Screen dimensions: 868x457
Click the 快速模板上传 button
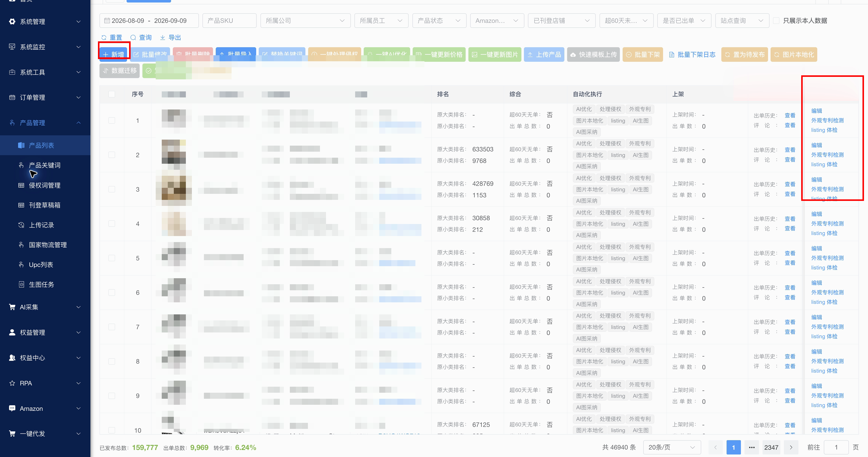(593, 54)
